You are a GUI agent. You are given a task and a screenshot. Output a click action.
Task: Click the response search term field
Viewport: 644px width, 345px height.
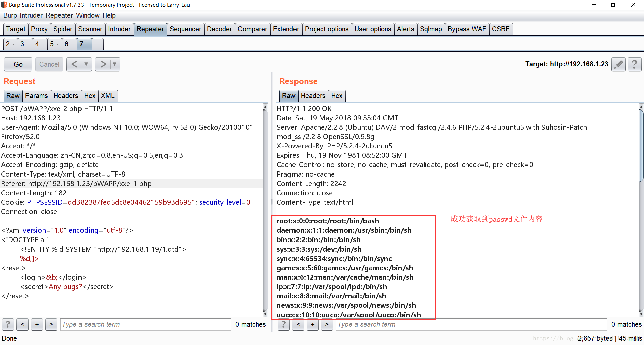click(472, 324)
